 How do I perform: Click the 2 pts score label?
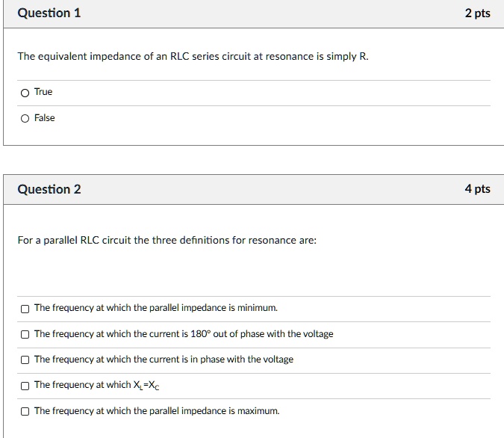click(477, 13)
